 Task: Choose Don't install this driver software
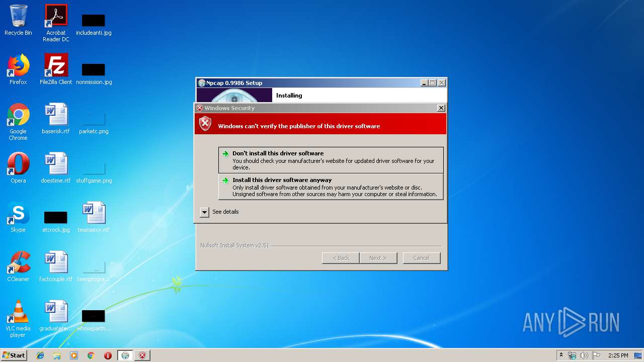(x=331, y=160)
